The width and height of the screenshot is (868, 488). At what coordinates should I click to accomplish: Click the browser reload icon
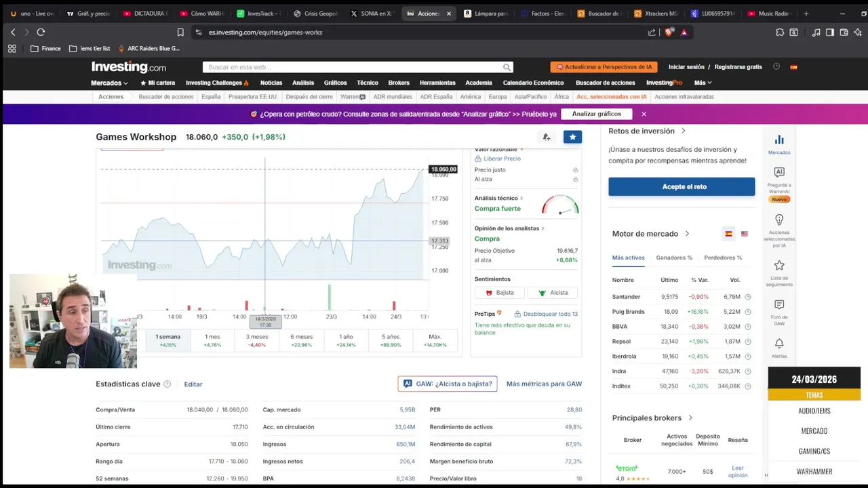pos(41,32)
